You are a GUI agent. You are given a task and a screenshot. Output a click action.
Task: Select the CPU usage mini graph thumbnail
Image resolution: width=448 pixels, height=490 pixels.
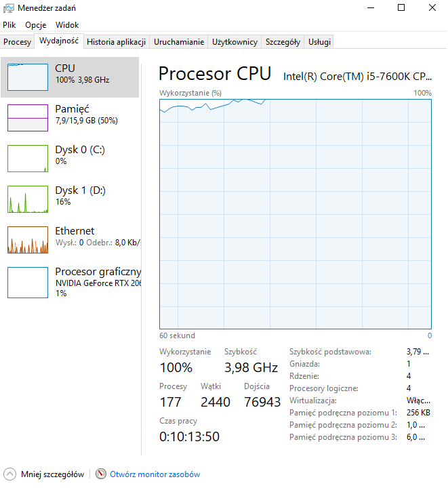click(x=28, y=77)
